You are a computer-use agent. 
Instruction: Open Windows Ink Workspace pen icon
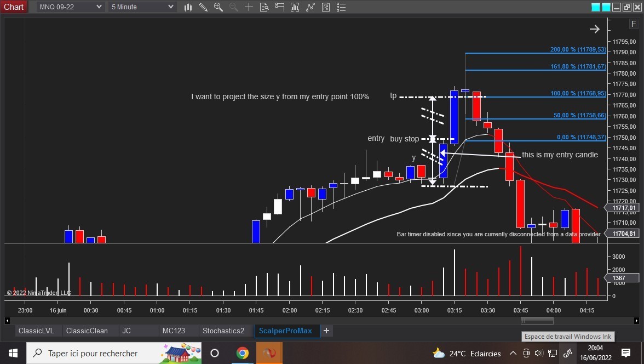(567, 353)
